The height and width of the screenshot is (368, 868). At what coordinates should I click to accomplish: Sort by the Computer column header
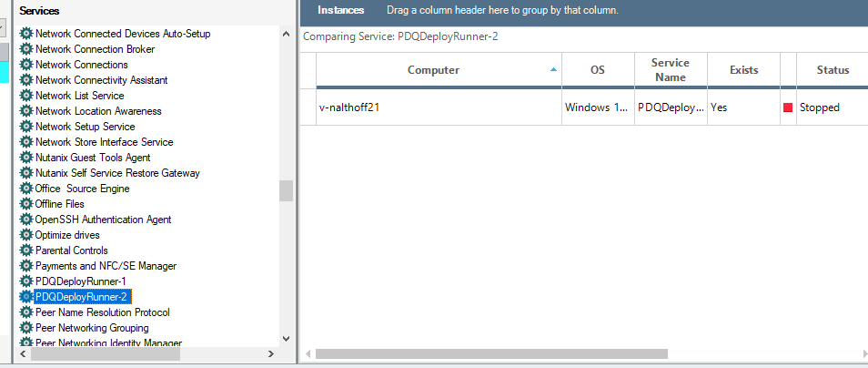coord(433,70)
